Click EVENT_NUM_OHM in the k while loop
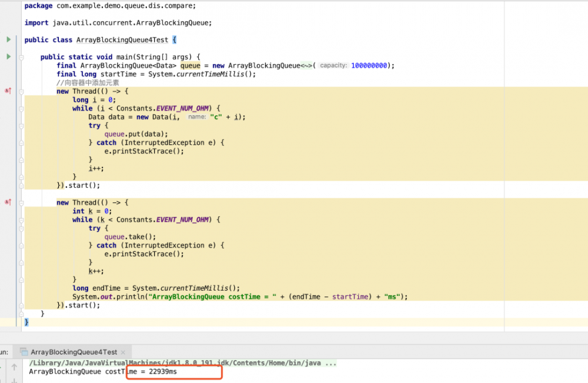 click(x=182, y=220)
